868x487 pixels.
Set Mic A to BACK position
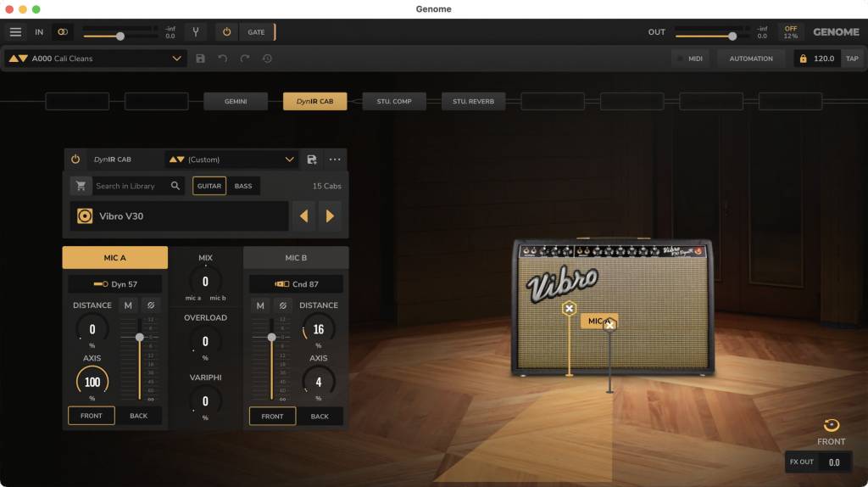[138, 416]
